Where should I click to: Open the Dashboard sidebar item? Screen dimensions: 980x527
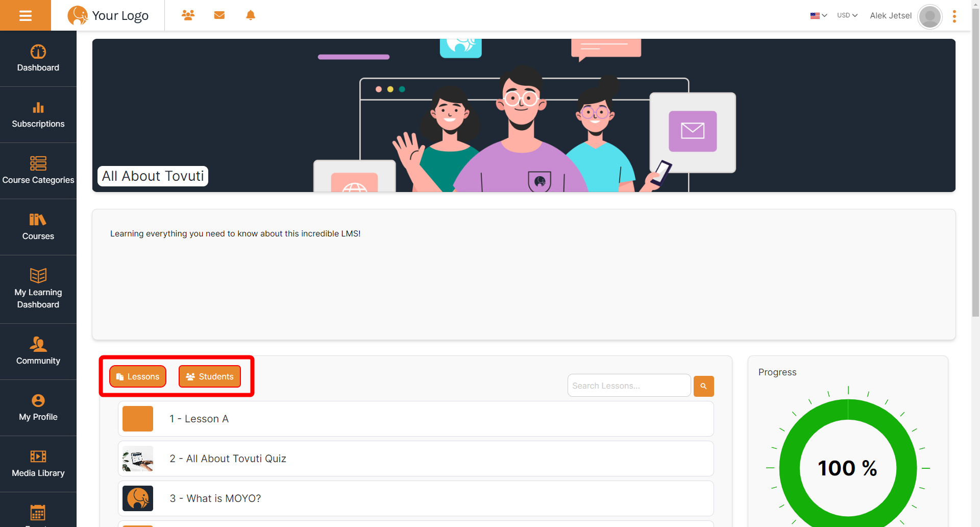38,59
